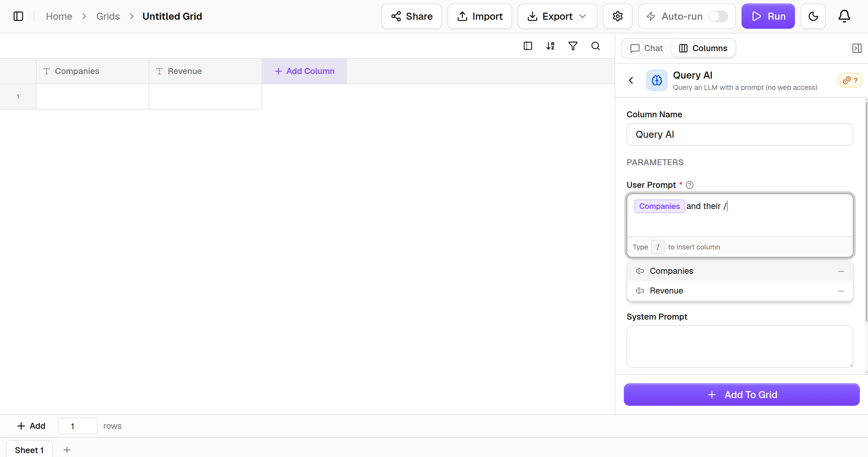Click the Share button
The width and height of the screenshot is (868, 457).
(412, 16)
